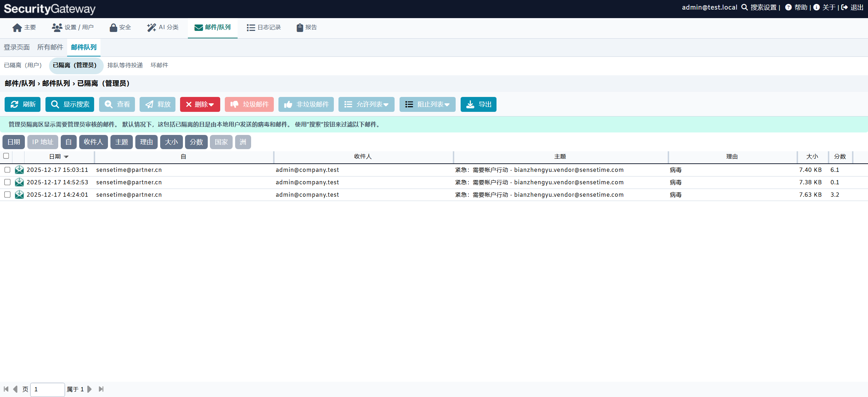868x397 pixels.
Task: Open 坏邮件 queue tab
Action: coord(159,65)
